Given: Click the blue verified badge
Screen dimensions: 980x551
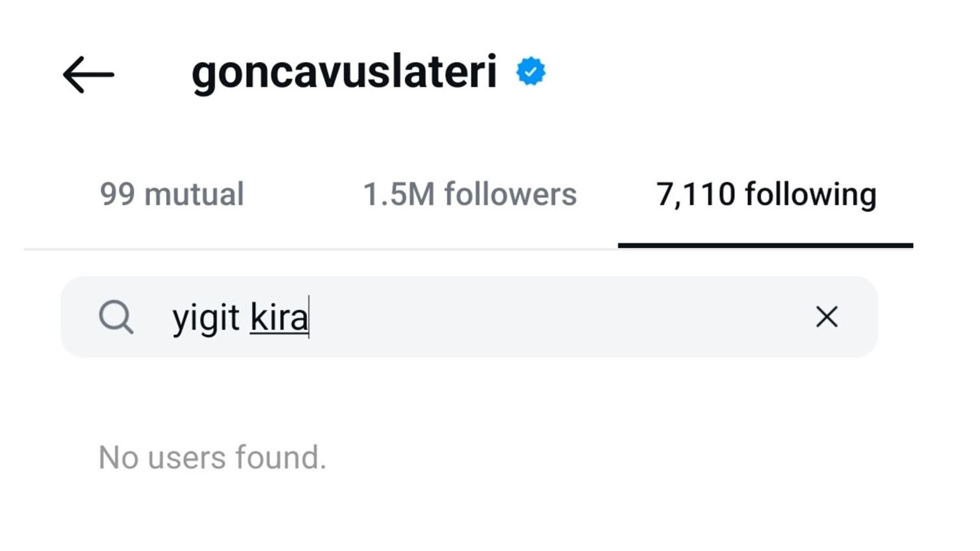Looking at the screenshot, I should tap(531, 73).
